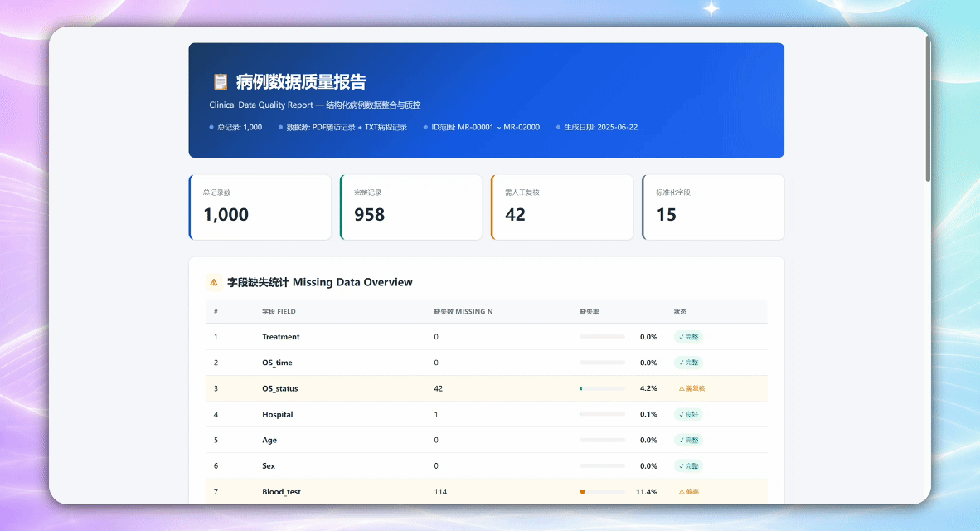980x531 pixels.
Task: Select the 完整记录 card showing 958
Action: click(411, 207)
